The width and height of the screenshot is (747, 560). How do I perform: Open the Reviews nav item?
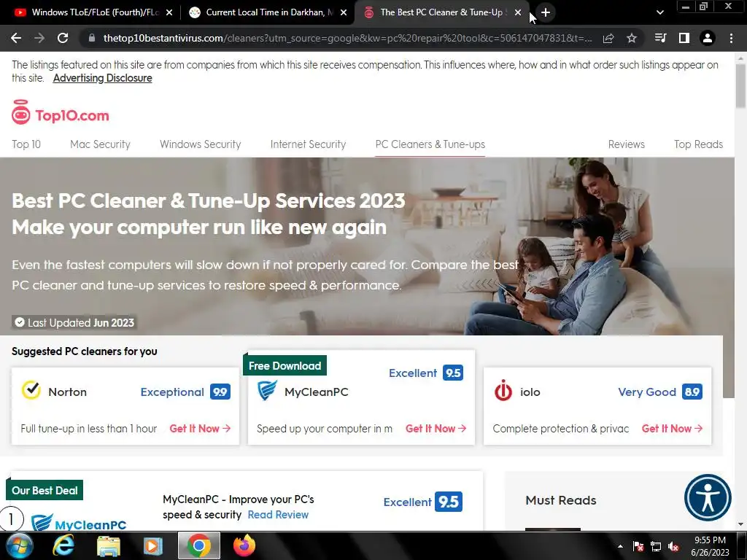pos(627,144)
